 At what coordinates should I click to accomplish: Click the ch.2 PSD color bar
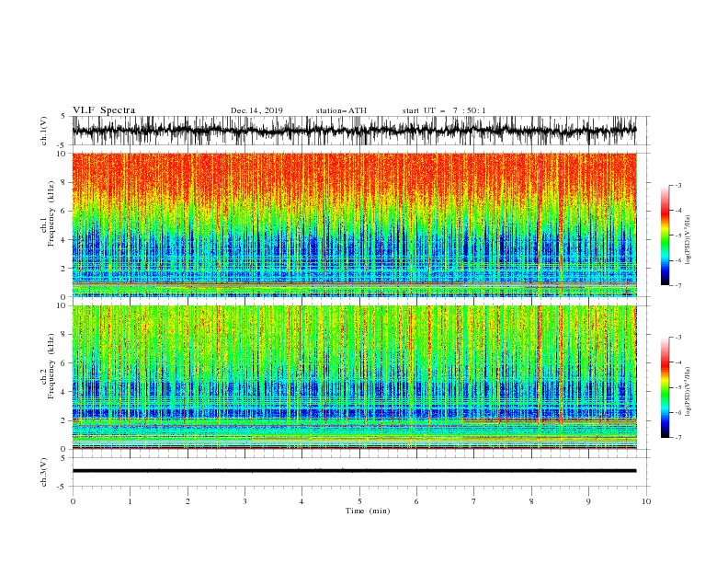[x=665, y=387]
